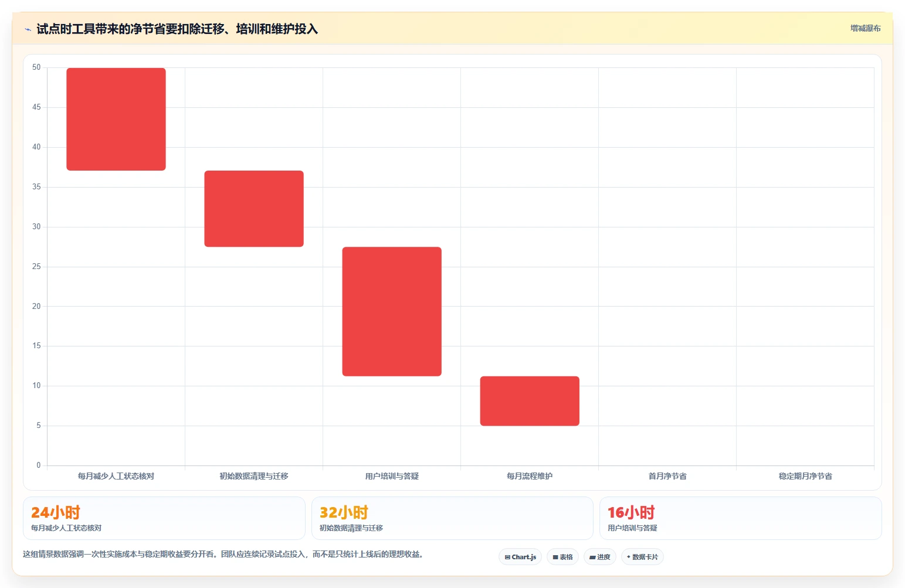Click the lightning icon beside the title
Screen dimensions: 905x588
(x=28, y=29)
